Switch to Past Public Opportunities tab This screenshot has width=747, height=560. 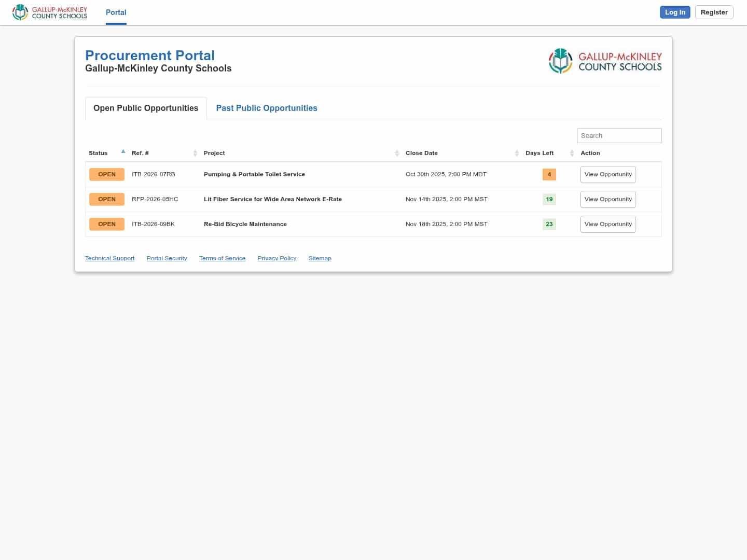pyautogui.click(x=267, y=108)
